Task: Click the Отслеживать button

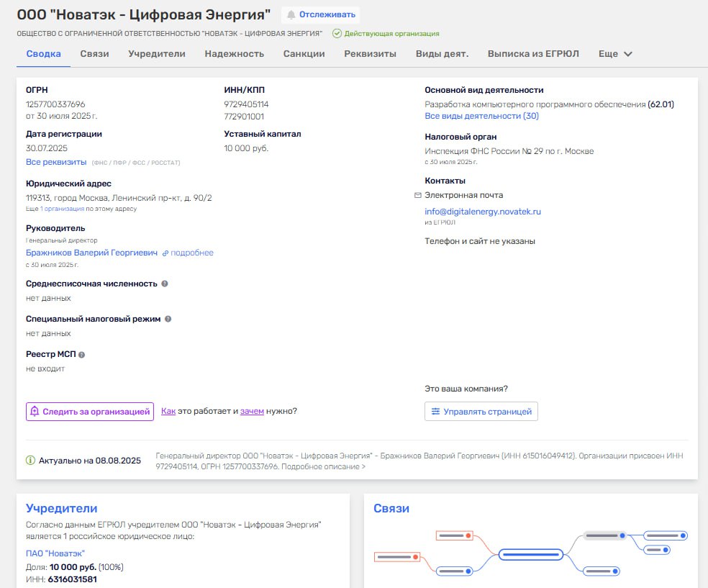Action: point(321,15)
